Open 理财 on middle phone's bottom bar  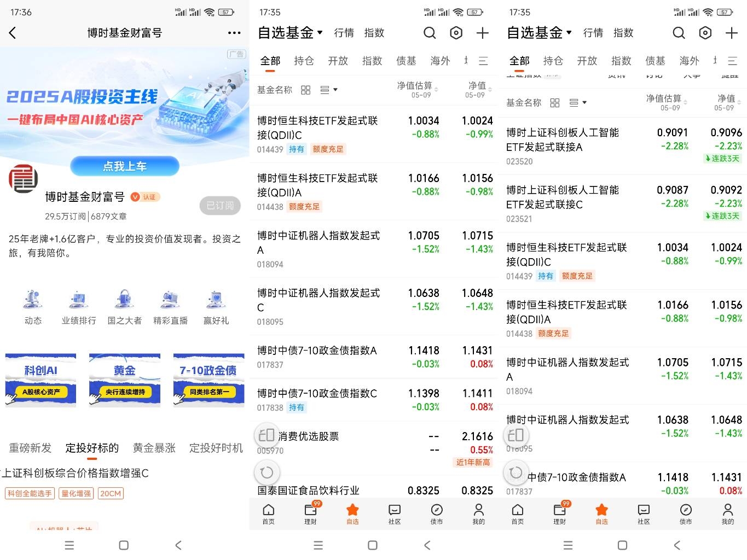click(x=310, y=514)
